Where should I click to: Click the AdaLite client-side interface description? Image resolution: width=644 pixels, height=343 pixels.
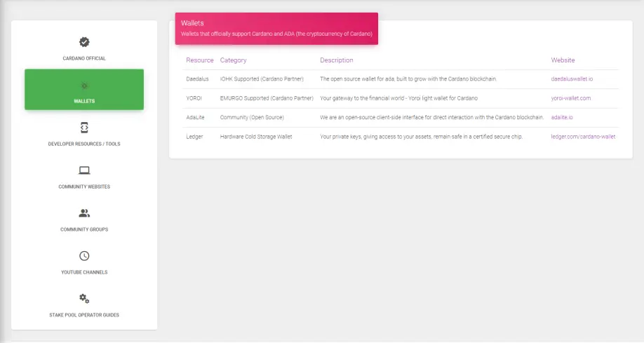tap(431, 117)
